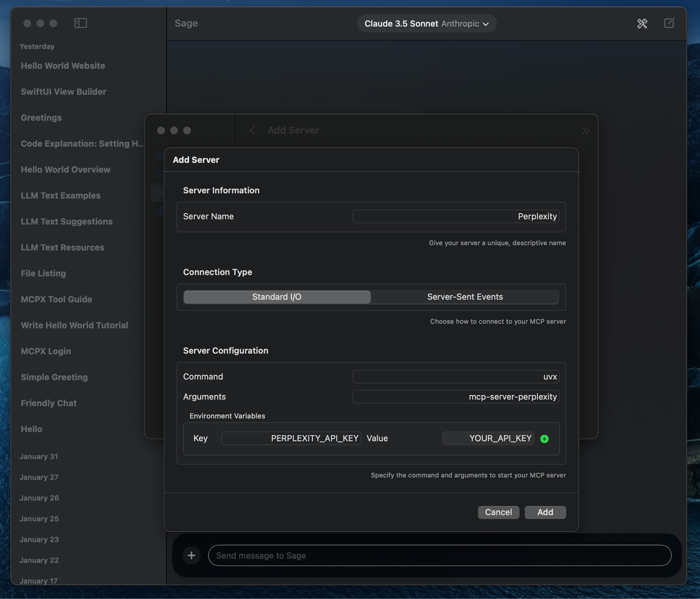This screenshot has width=700, height=599.
Task: Select Standard I/O connection type
Action: 277,297
